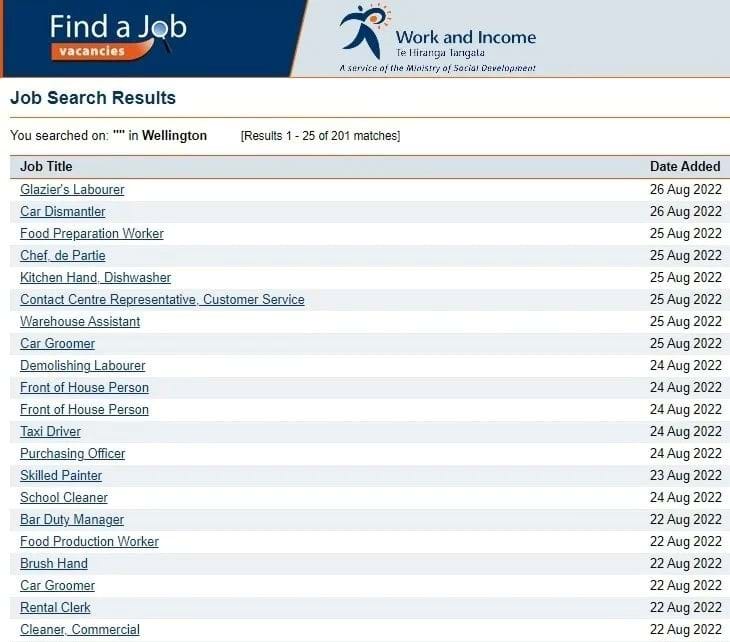
Task: Select the Bar Duty Manager job
Action: click(x=72, y=519)
